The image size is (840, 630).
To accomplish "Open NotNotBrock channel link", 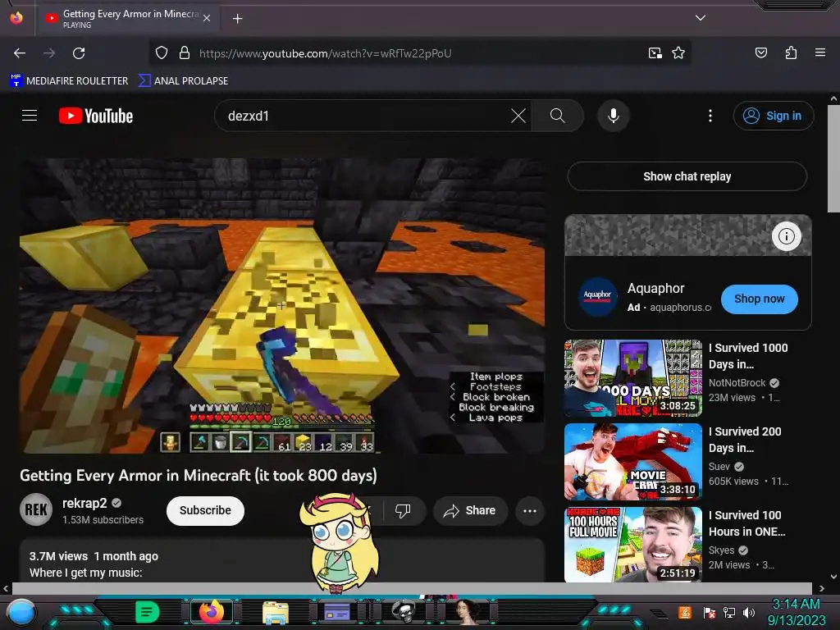I will [737, 382].
